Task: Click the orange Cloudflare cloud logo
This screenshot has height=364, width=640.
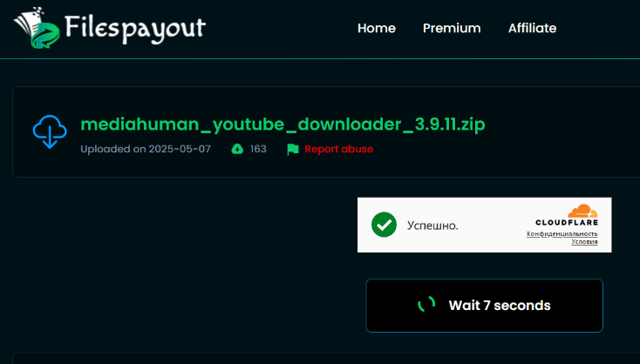Action: click(582, 211)
